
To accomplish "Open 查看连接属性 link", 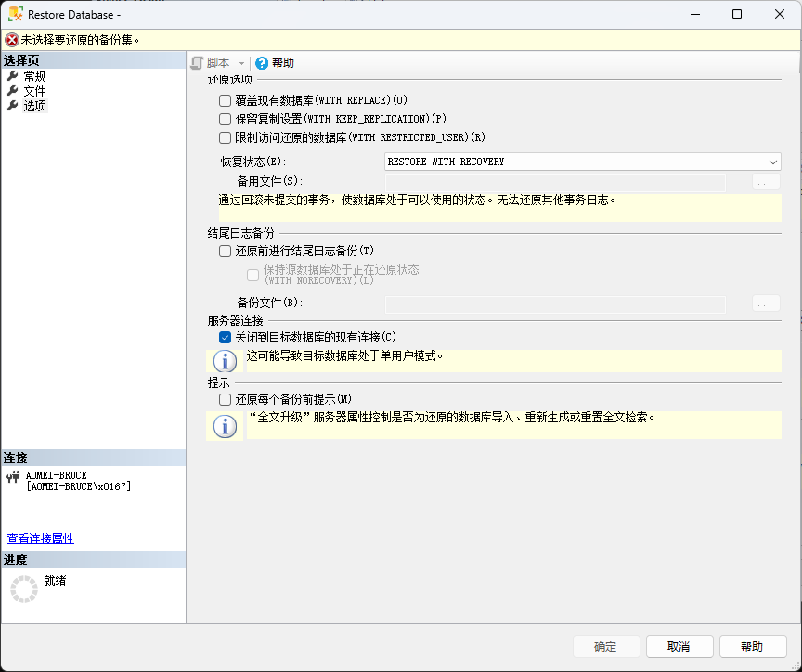I will pos(40,538).
